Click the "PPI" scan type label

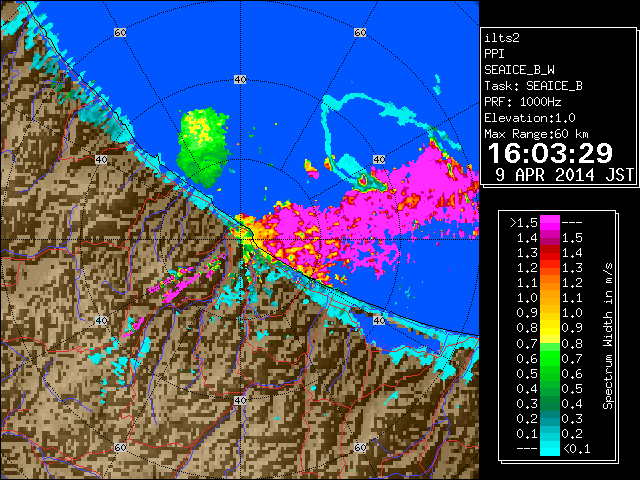tap(494, 54)
